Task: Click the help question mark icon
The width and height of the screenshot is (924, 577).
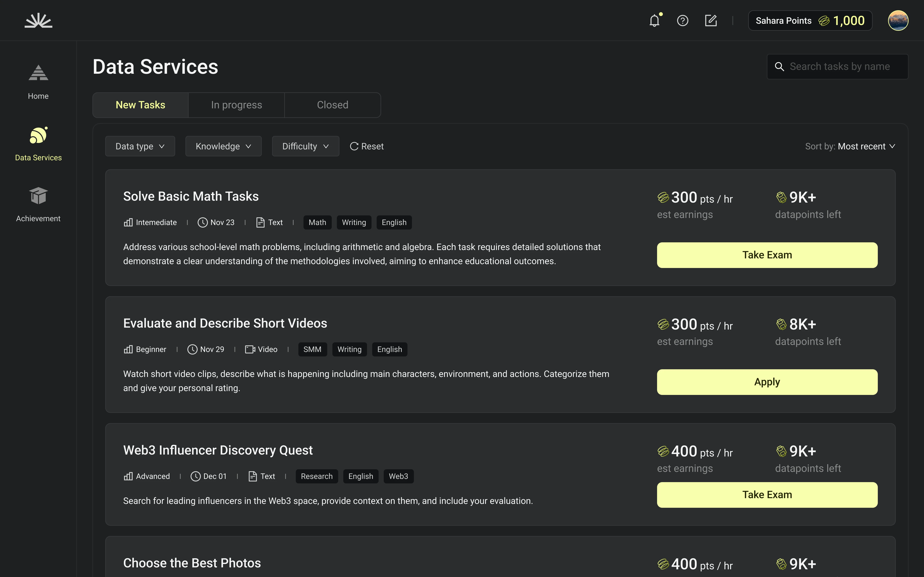Action: (x=682, y=21)
